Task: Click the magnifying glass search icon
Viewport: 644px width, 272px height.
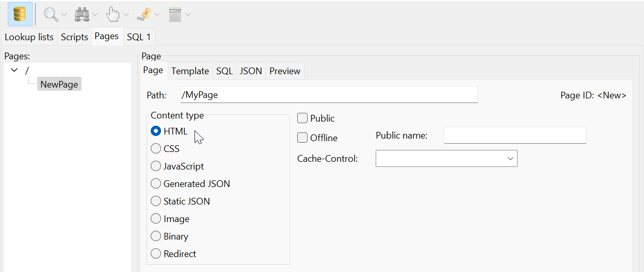Action: pyautogui.click(x=51, y=14)
